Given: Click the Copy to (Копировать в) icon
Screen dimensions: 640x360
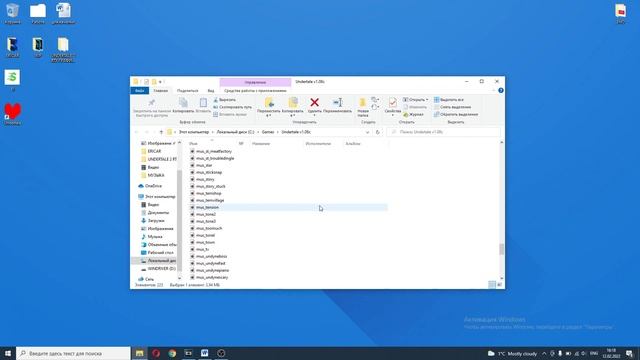Looking at the screenshot, I should [x=293, y=102].
